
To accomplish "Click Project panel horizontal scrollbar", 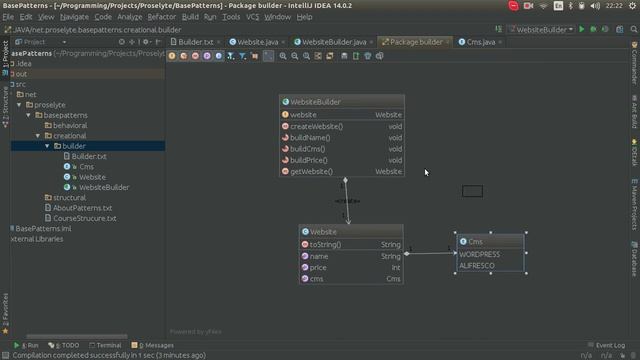I will (x=77, y=336).
